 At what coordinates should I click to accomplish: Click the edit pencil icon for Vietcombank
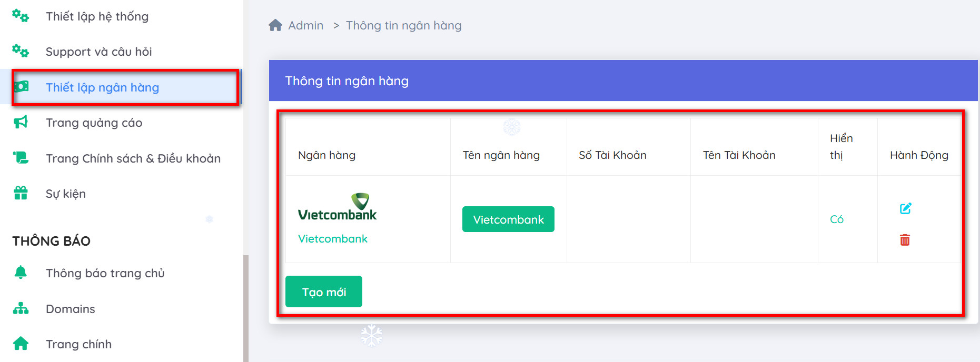[905, 208]
